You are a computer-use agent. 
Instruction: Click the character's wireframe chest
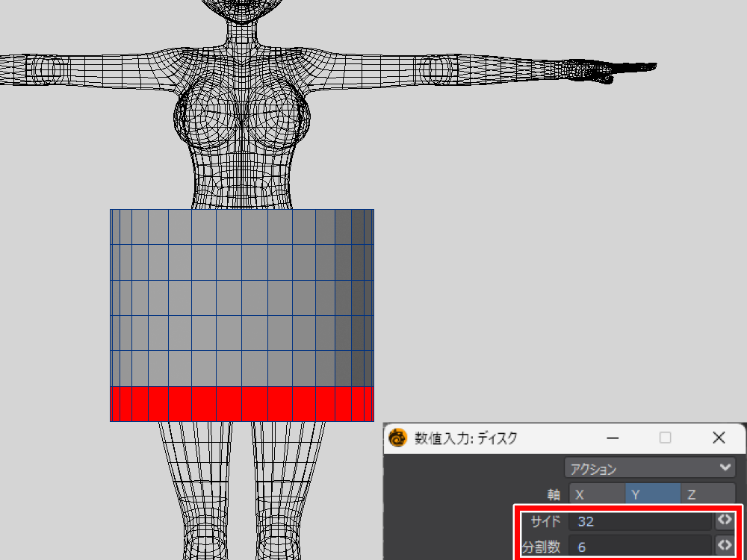pos(243,119)
